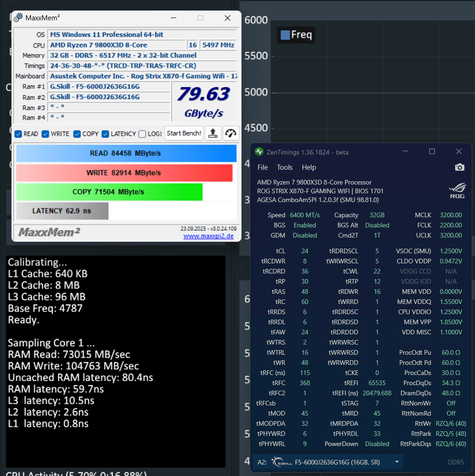Uncheck the READ benchmark checkbox
The image size is (475, 476).
coord(18,134)
